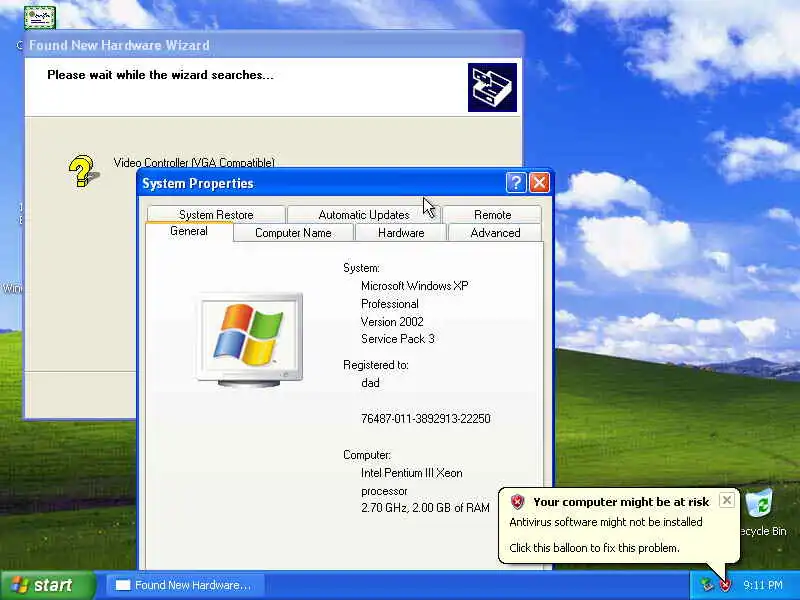Click the red security shield tray icon
Image resolution: width=800 pixels, height=600 pixels.
tap(725, 585)
